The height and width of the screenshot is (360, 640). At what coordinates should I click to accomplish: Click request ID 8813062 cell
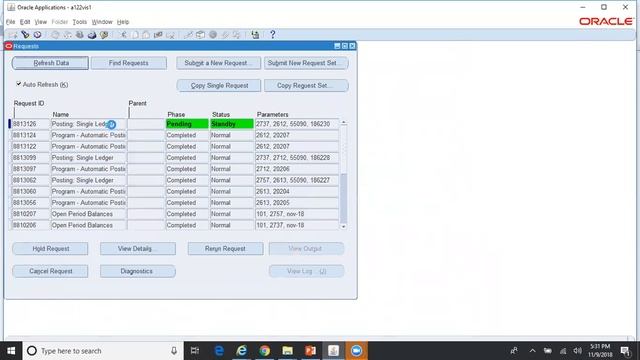coord(31,180)
